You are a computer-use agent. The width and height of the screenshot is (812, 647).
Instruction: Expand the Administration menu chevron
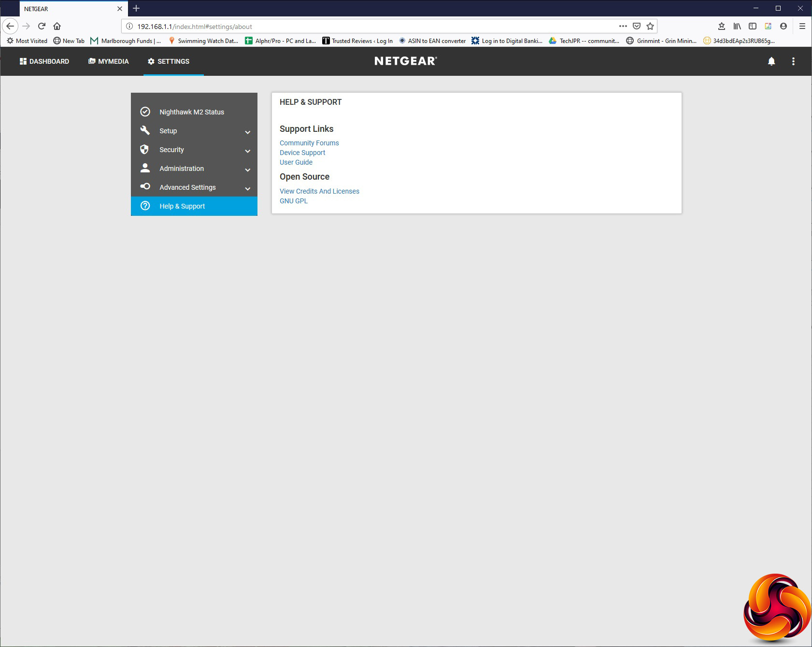[x=248, y=169]
